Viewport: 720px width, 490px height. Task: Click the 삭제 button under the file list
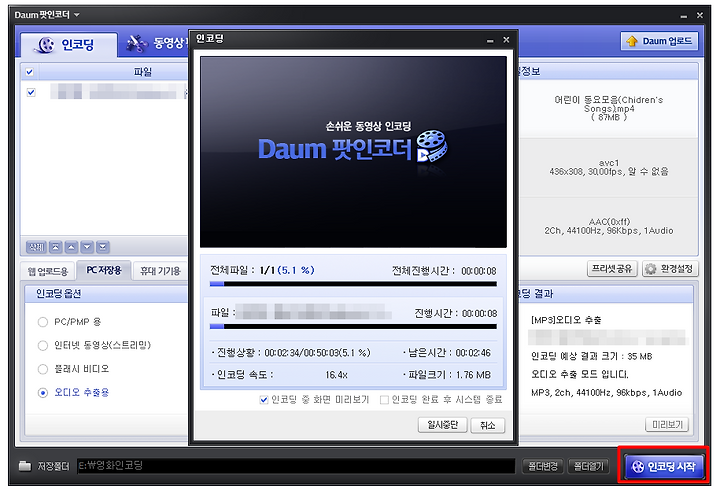36,247
